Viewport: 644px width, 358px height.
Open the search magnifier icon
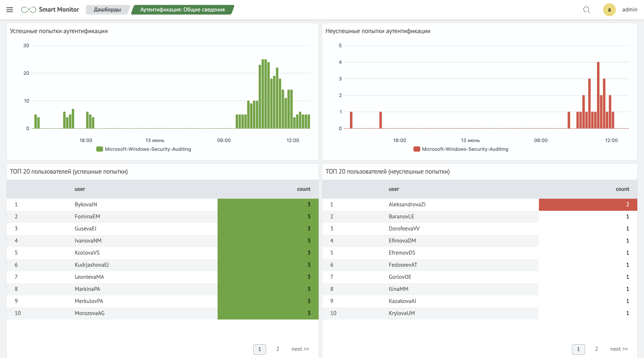586,9
